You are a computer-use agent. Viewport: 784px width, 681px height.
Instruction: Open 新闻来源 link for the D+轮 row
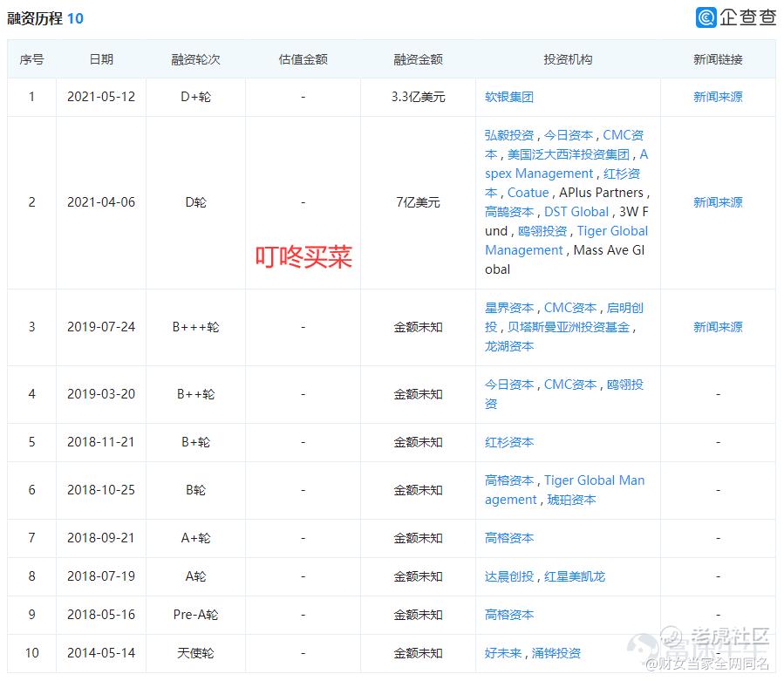coord(718,97)
